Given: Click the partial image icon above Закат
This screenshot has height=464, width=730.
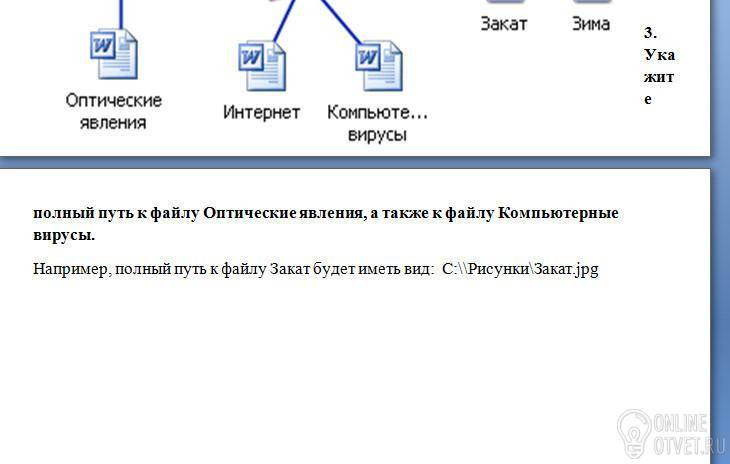Looking at the screenshot, I should click(505, 2).
